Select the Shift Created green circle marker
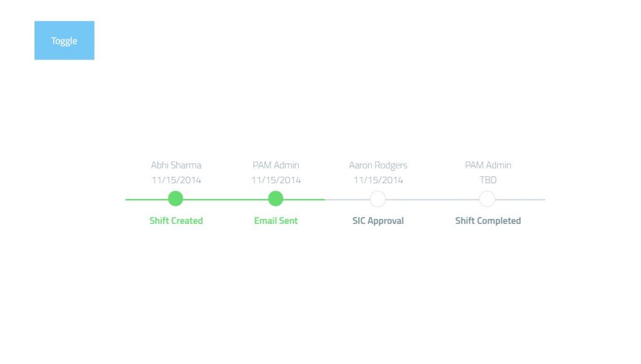Screen dimensions: 641x364 click(x=175, y=198)
